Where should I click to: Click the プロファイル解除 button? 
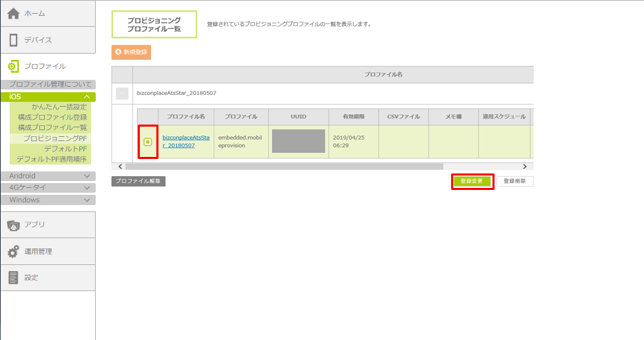[x=138, y=181]
